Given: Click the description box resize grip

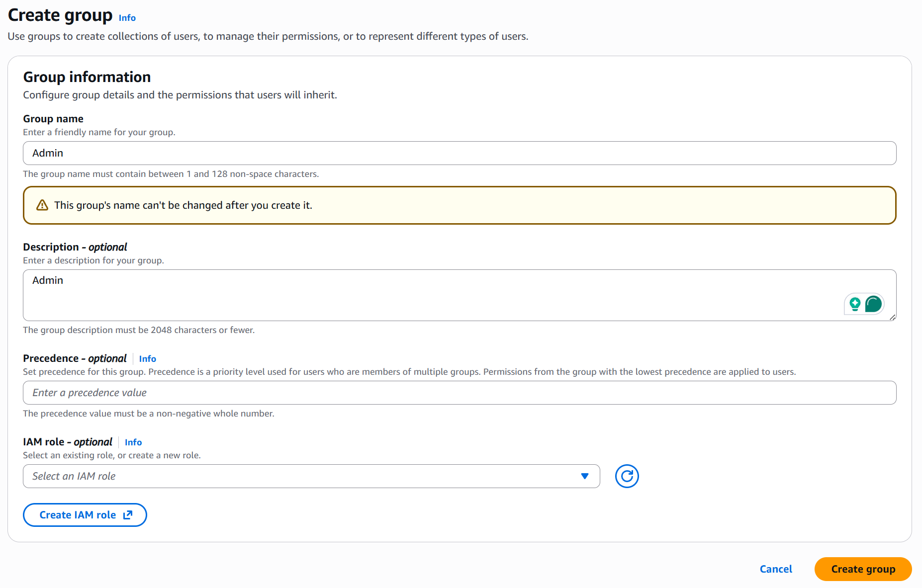Looking at the screenshot, I should pos(893,317).
